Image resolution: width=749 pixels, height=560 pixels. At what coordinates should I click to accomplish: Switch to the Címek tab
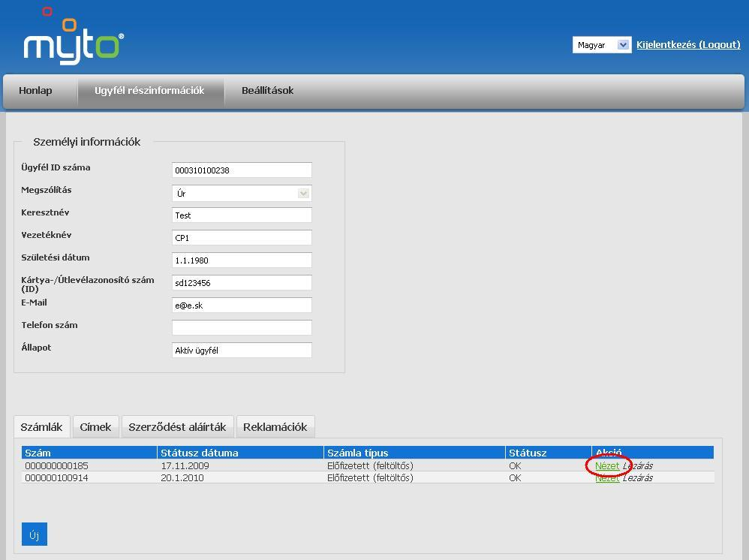[95, 426]
